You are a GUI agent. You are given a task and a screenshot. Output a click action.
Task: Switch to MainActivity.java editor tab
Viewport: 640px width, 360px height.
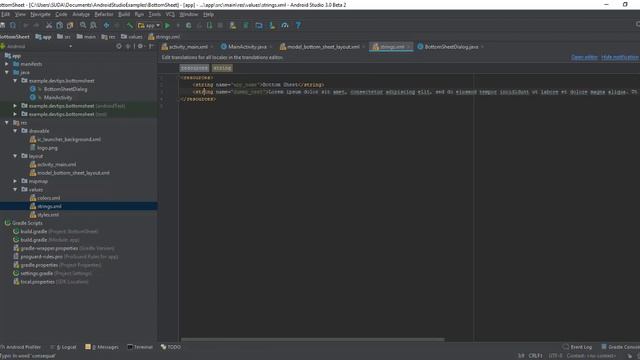pos(247,47)
